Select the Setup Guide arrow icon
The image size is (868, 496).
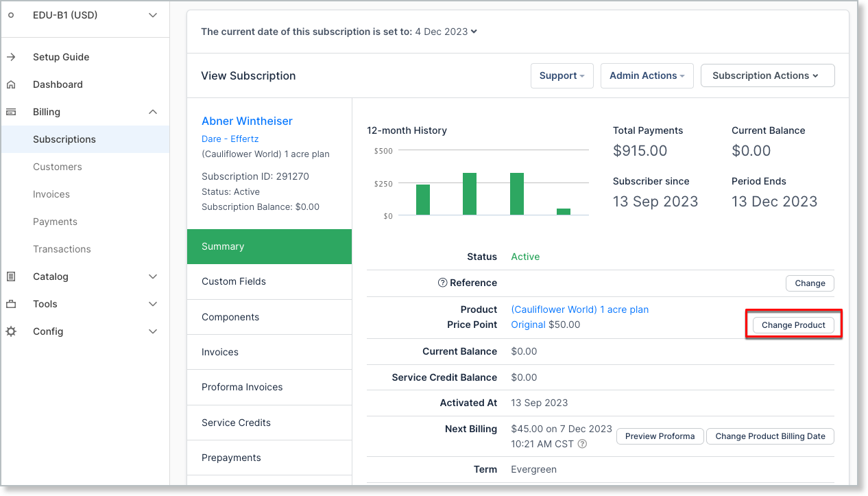pyautogui.click(x=10, y=56)
